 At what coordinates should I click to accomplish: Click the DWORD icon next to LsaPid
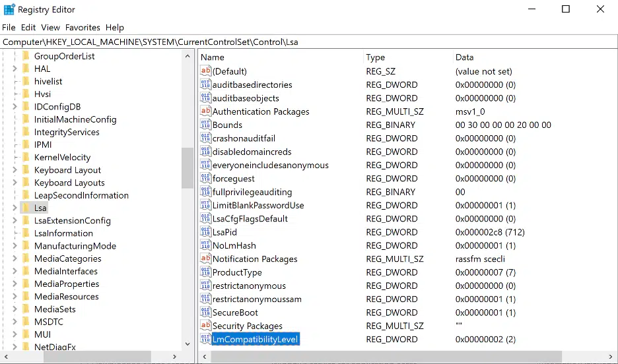click(205, 231)
